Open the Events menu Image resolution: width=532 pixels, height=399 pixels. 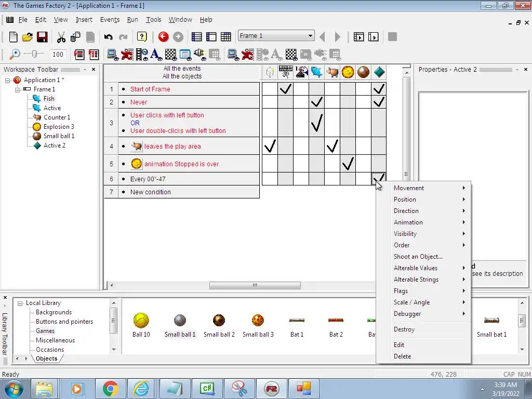tap(110, 20)
